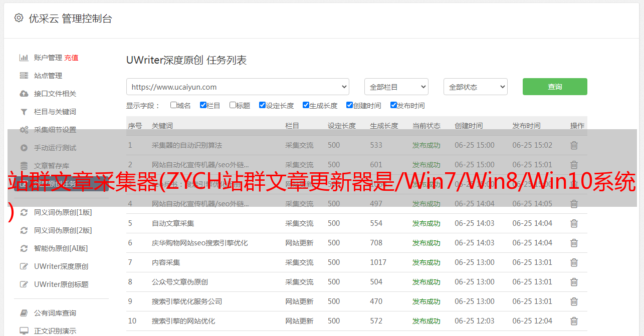Click the 关键词 column header

click(162, 126)
